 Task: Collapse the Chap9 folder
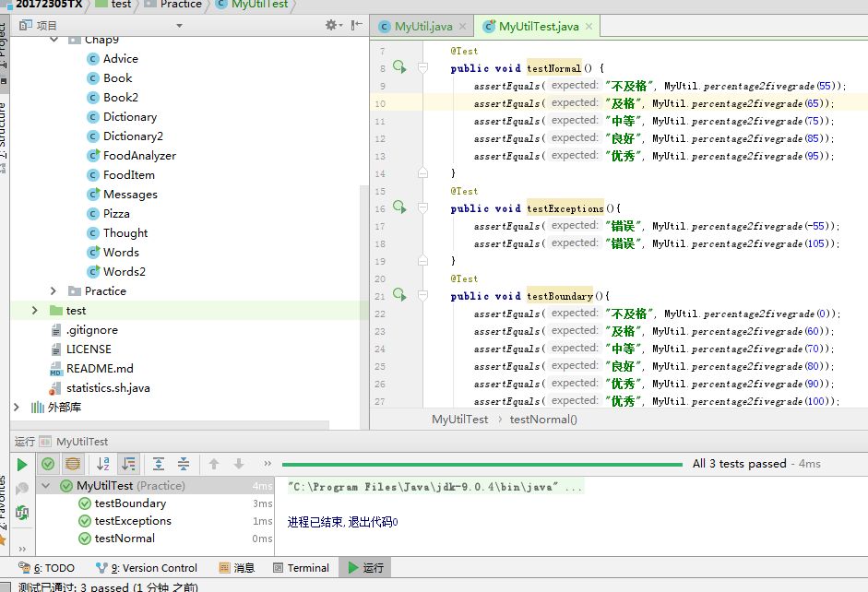[54, 40]
